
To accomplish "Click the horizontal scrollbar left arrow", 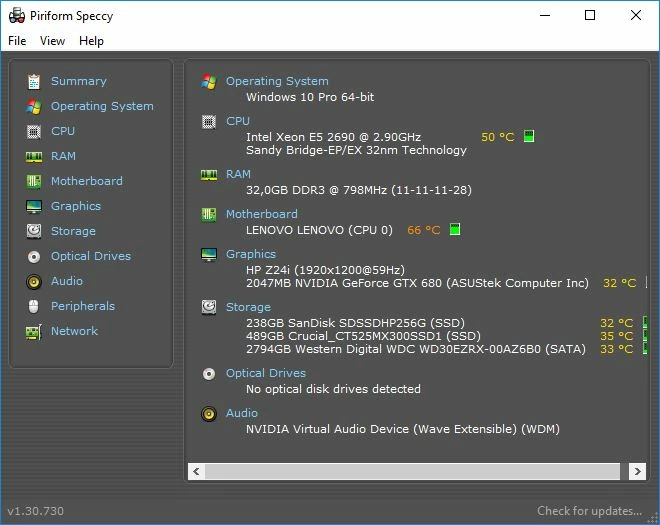I will point(196,472).
